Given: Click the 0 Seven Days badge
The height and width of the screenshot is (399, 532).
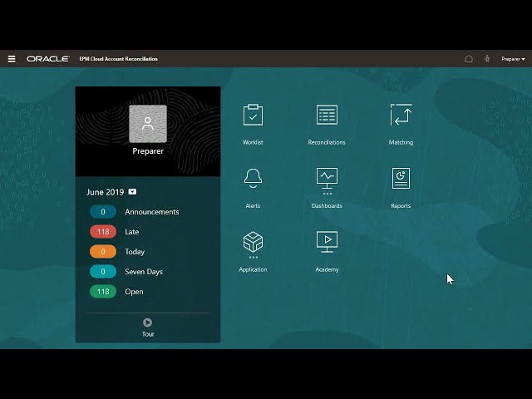Looking at the screenshot, I should (103, 272).
